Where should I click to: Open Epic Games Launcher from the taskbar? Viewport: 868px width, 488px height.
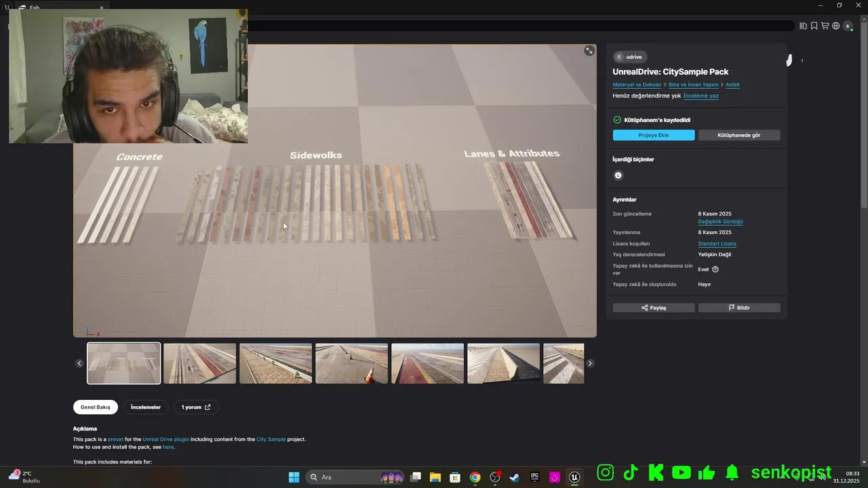[x=534, y=477]
